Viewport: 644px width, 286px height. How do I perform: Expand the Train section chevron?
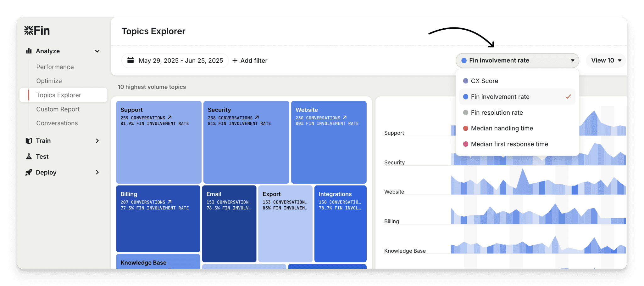[97, 141]
